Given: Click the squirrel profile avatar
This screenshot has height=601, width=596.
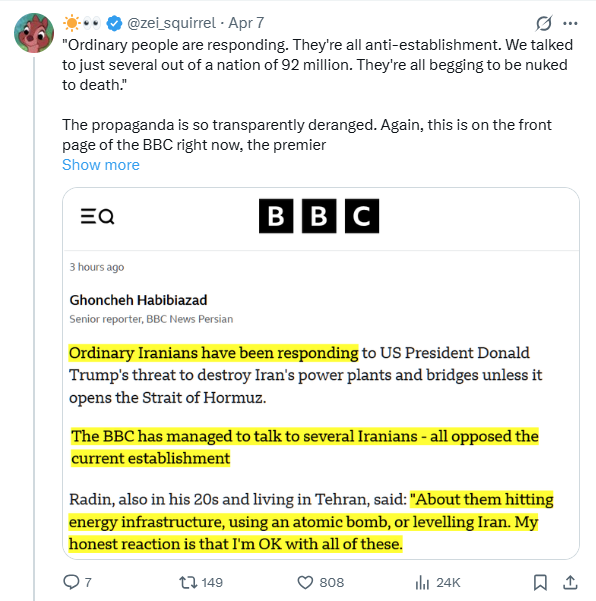Looking at the screenshot, I should point(34,33).
